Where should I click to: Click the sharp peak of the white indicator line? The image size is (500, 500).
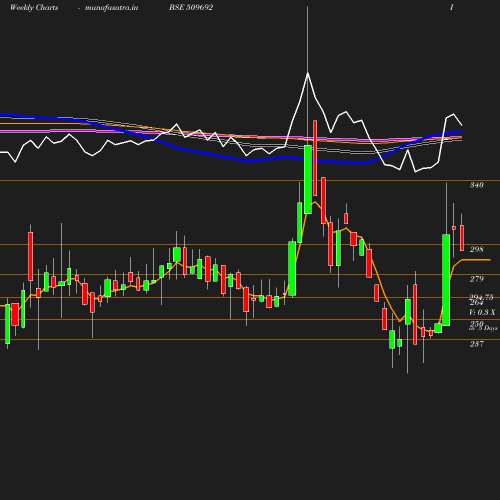pyautogui.click(x=308, y=73)
